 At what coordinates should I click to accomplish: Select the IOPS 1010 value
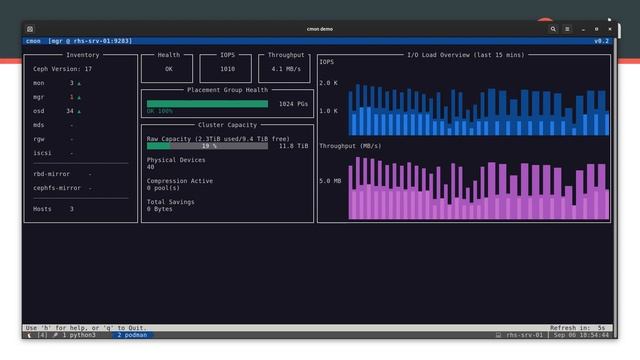(x=227, y=69)
